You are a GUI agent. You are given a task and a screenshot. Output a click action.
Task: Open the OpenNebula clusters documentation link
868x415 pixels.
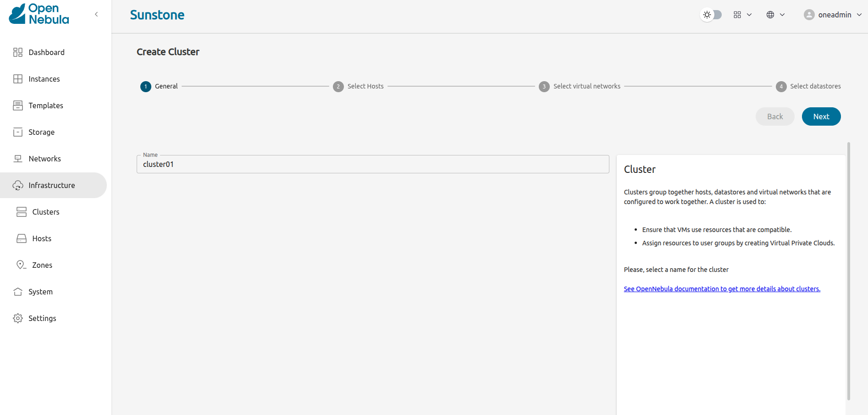[722, 288]
